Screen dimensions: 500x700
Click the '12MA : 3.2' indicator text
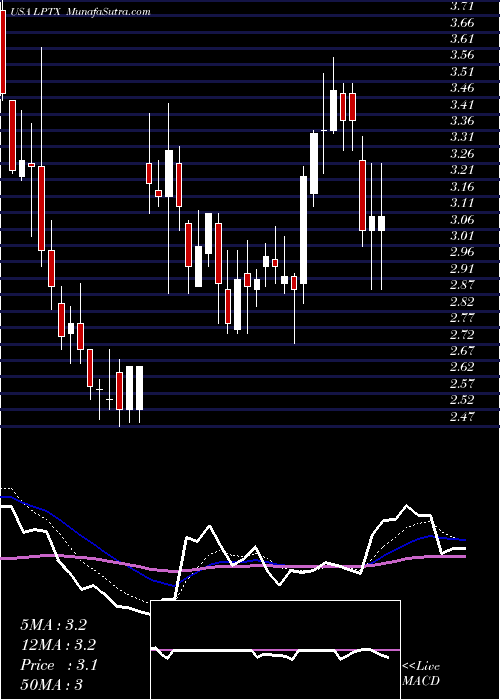coord(58,645)
